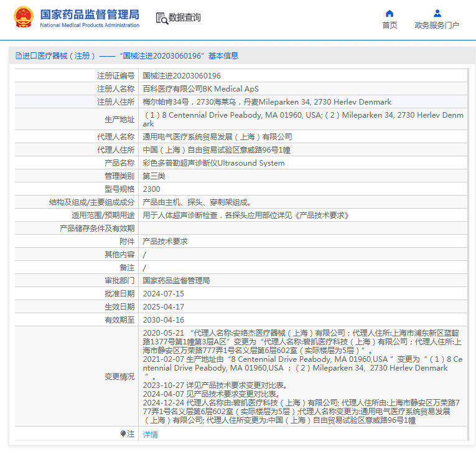Open the 详情 link in the bottom row
The height and width of the screenshot is (454, 476).
tap(150, 435)
